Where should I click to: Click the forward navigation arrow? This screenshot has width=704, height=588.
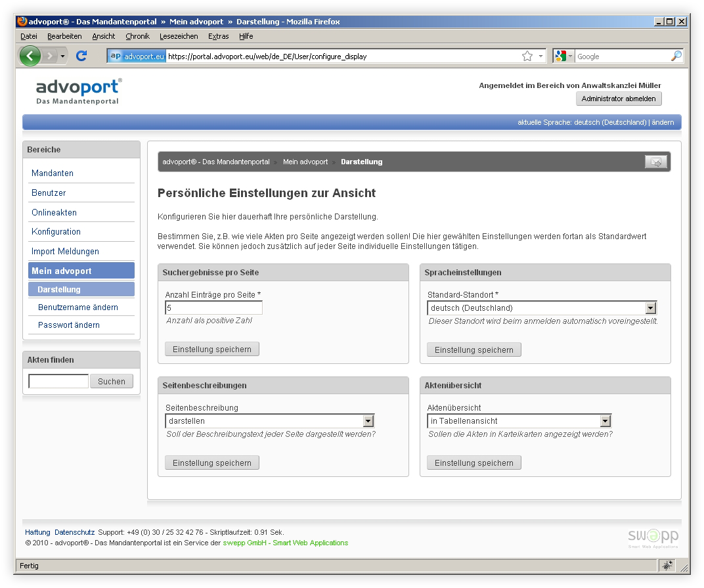[x=49, y=56]
